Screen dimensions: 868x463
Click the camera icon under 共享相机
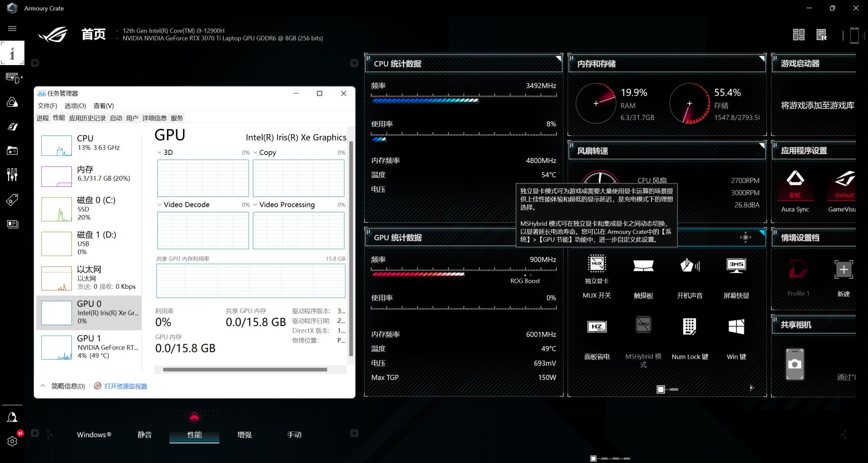795,364
